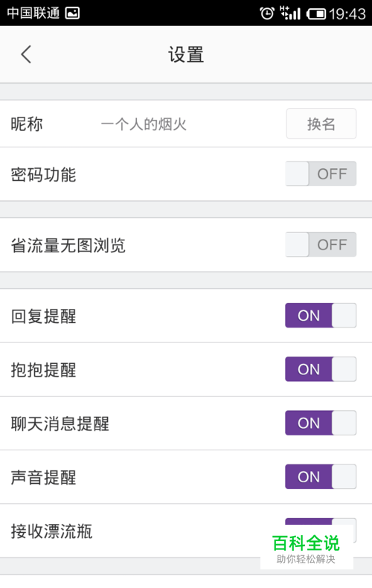The image size is (372, 588).
Task: Turn off 聊天消息提醒 switch
Action: click(x=321, y=423)
